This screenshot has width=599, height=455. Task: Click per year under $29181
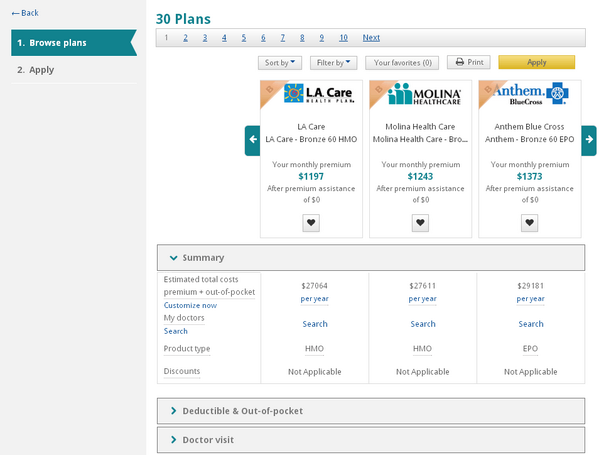(531, 299)
